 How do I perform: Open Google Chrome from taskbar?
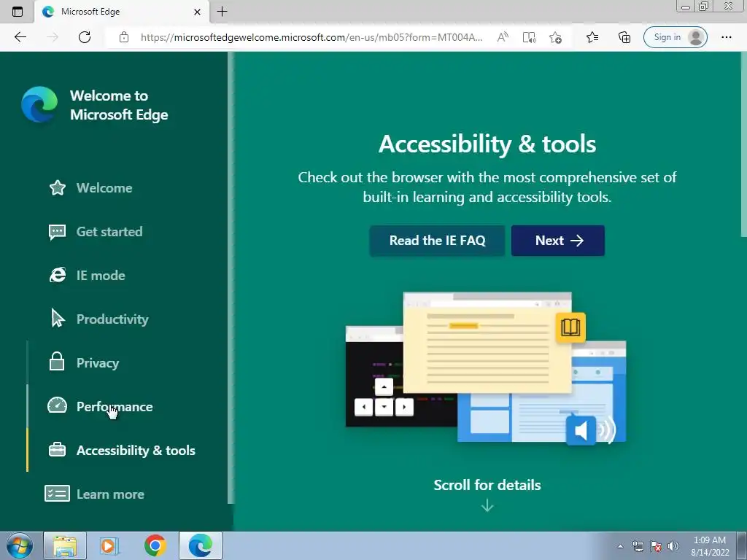(x=155, y=545)
